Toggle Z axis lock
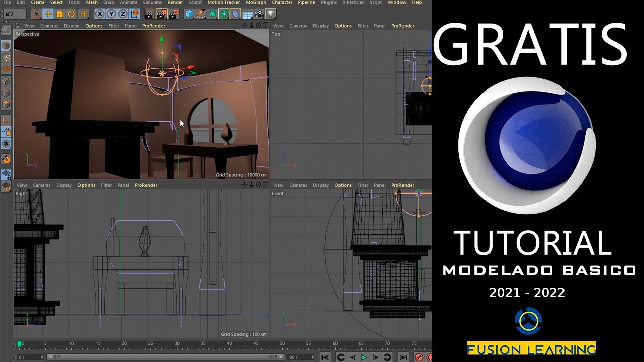 [x=123, y=14]
